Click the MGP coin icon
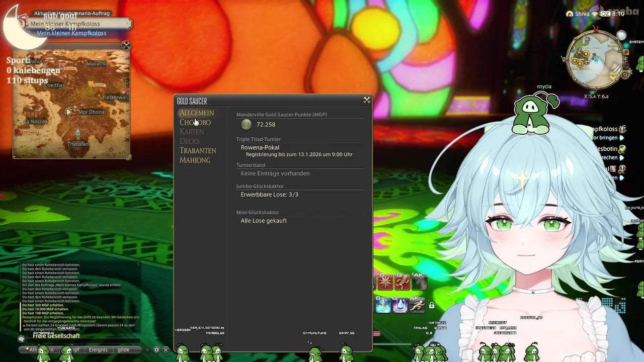The width and height of the screenshot is (644, 362). click(x=246, y=124)
